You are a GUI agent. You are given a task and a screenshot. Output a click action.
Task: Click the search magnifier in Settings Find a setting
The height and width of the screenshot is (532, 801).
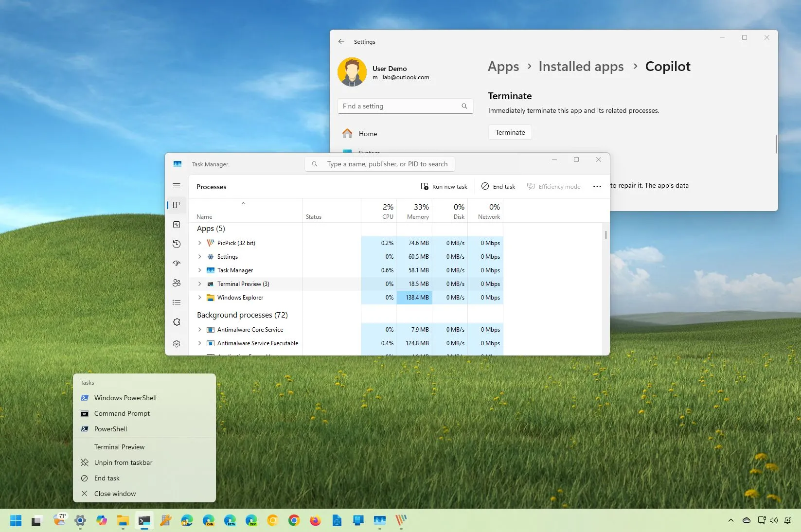tap(464, 106)
